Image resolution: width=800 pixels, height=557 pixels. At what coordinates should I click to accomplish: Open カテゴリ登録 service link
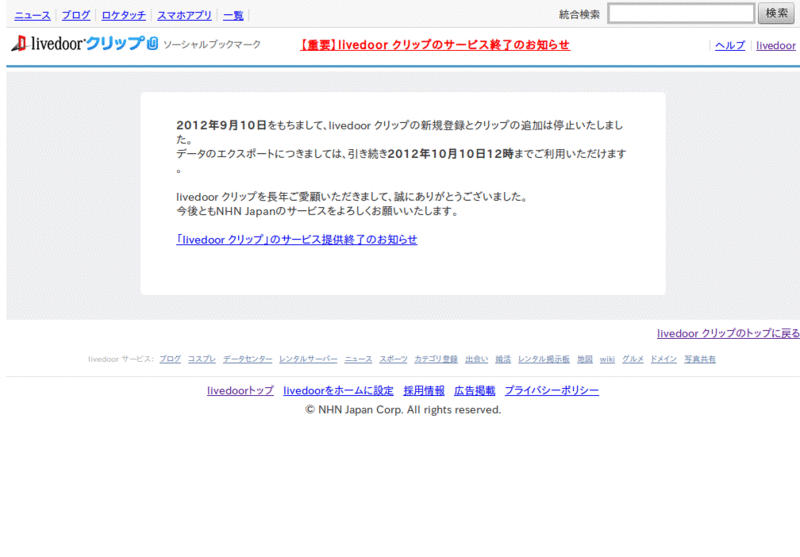pyautogui.click(x=436, y=359)
